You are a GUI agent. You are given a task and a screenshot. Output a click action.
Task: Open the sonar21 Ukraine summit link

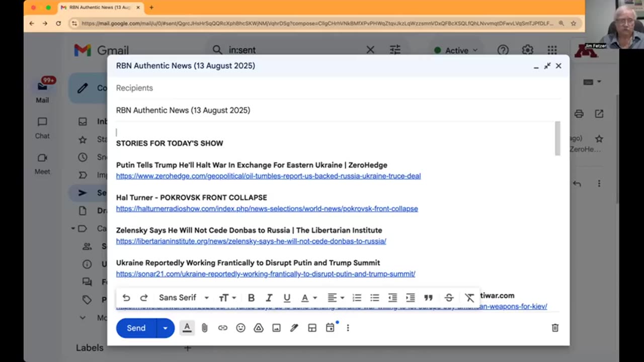point(266,274)
